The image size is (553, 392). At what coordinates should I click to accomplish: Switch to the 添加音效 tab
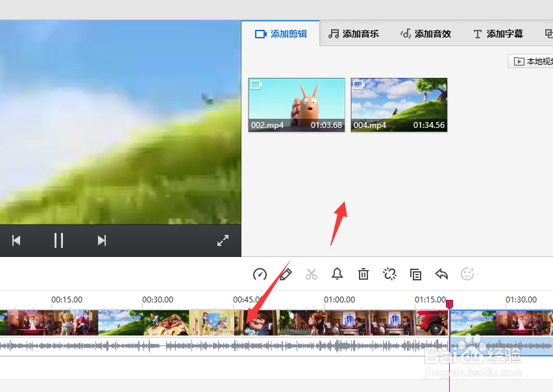(425, 33)
